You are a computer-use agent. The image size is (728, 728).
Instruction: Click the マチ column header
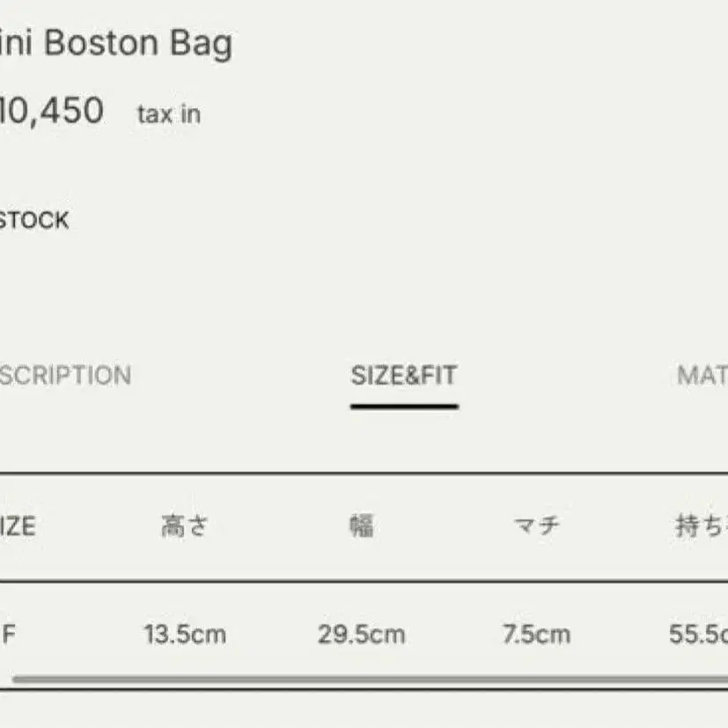tap(536, 526)
